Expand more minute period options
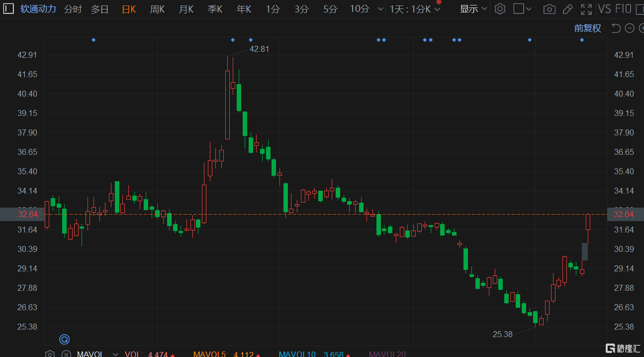Image resolution: width=644 pixels, height=357 pixels. [x=380, y=9]
